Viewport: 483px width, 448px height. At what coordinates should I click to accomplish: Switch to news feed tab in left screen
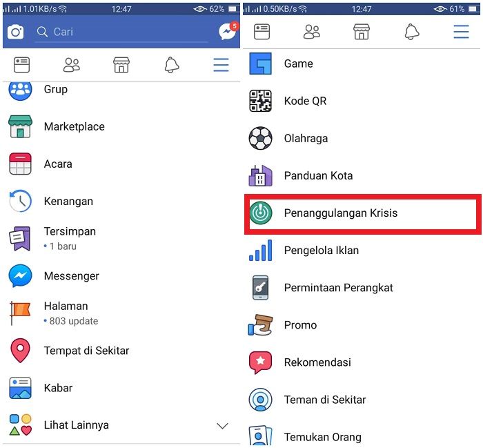21,65
